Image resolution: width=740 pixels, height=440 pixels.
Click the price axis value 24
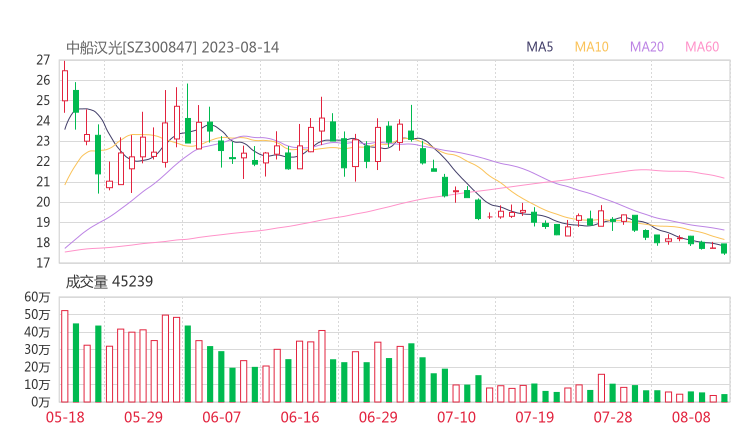click(43, 121)
